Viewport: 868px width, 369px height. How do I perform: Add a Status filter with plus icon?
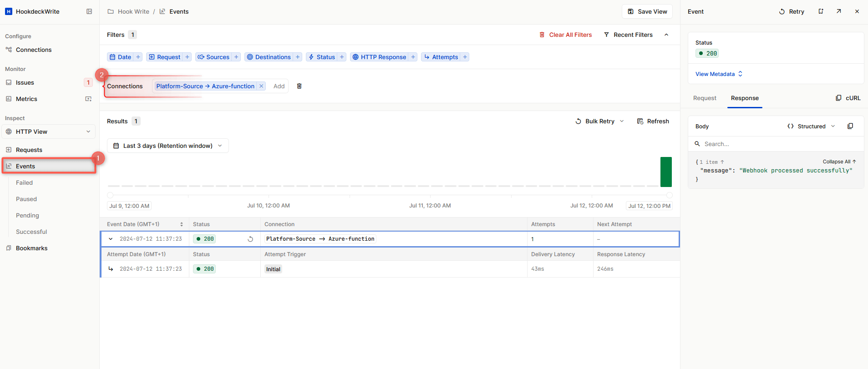(x=342, y=57)
